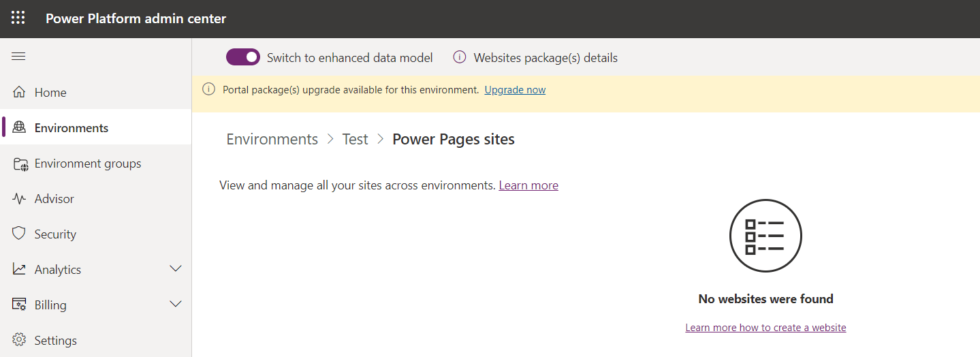This screenshot has height=357, width=980.
Task: Select Environments in the sidebar
Action: pos(95,127)
